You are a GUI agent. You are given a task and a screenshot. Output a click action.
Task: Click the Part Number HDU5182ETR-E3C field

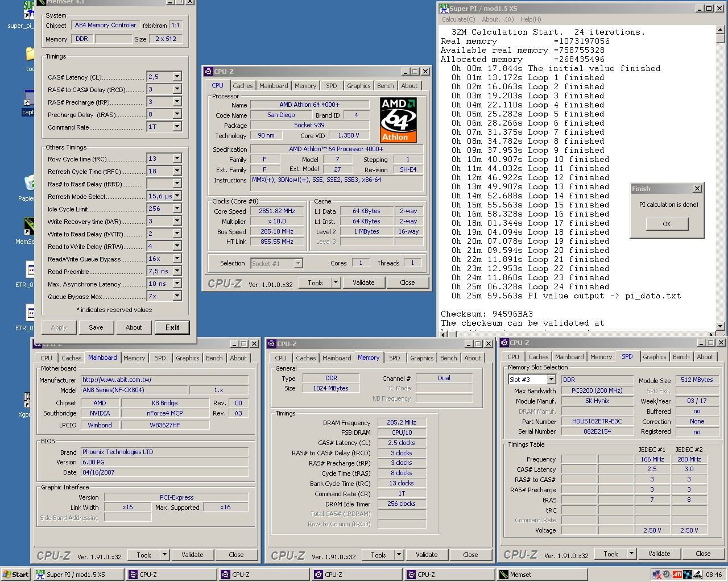tap(597, 422)
